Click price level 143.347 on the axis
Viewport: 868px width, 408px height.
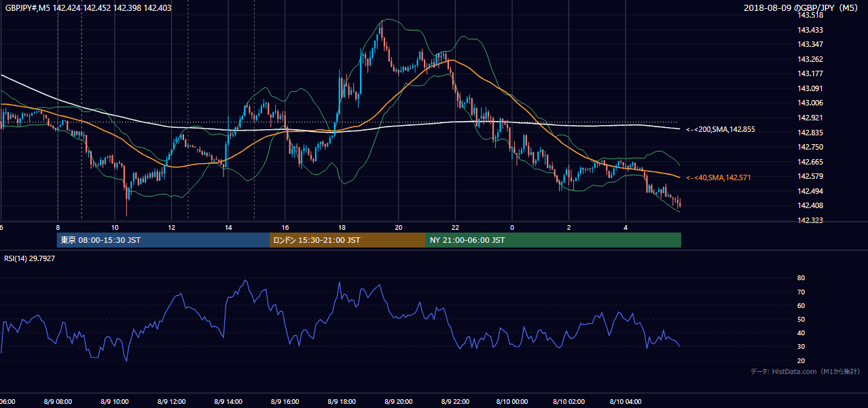(x=810, y=44)
